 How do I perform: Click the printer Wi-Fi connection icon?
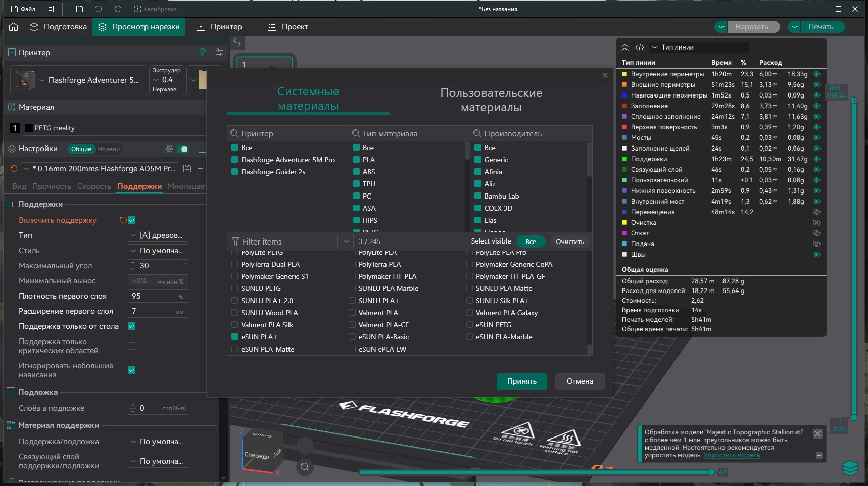click(x=203, y=53)
